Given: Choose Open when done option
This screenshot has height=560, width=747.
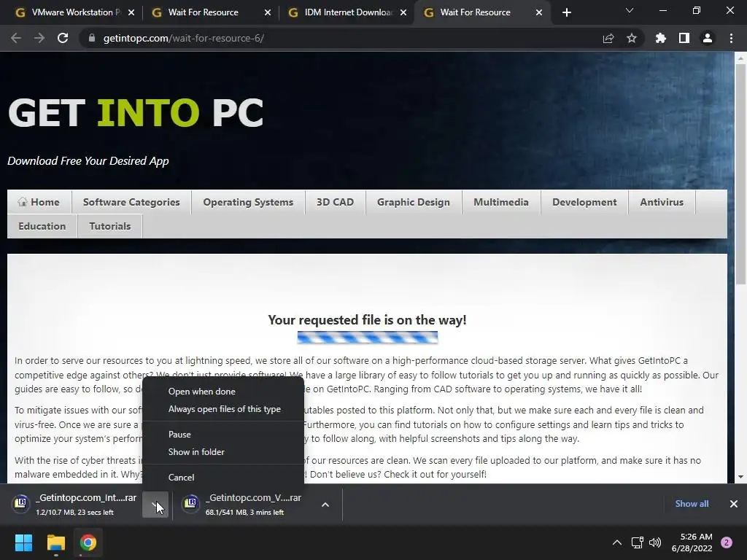Looking at the screenshot, I should (223, 392).
